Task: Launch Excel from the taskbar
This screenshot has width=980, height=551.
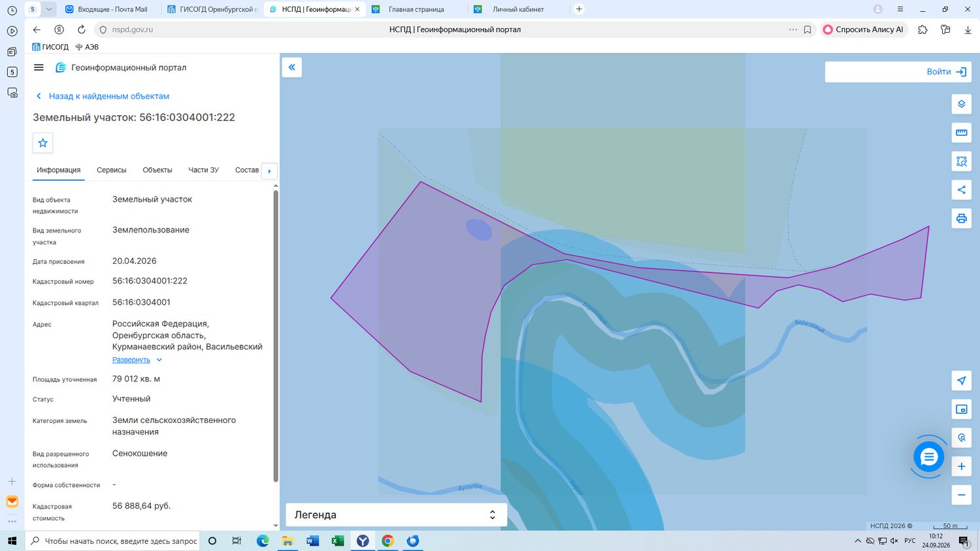Action: click(338, 541)
